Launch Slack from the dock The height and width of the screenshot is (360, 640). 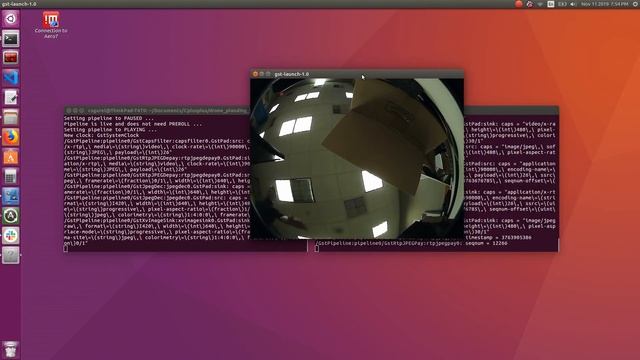[11, 236]
